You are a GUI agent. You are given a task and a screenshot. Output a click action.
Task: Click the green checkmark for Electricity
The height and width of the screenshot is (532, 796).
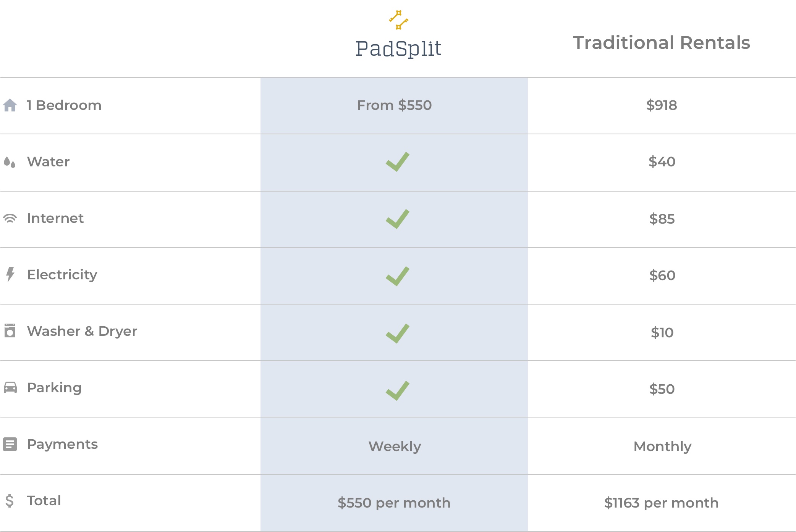397,276
